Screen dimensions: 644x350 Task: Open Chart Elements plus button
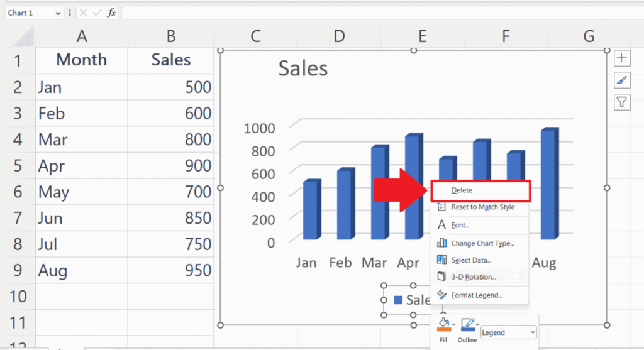click(x=621, y=58)
